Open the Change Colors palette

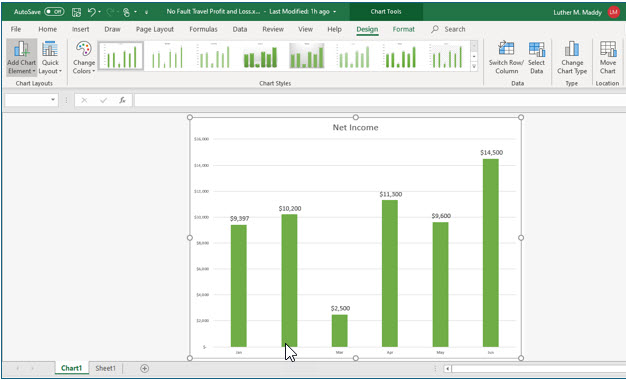point(84,58)
